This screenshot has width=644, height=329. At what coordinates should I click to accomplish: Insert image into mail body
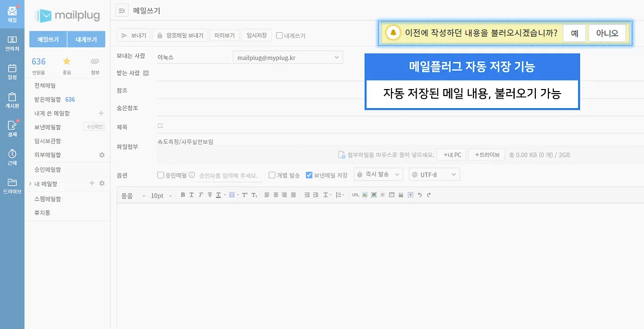point(365,195)
